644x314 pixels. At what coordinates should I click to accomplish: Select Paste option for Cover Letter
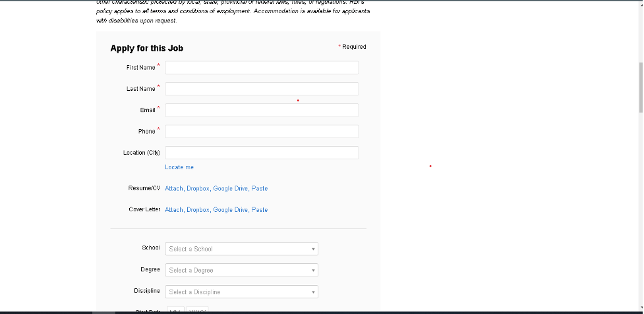(x=260, y=210)
